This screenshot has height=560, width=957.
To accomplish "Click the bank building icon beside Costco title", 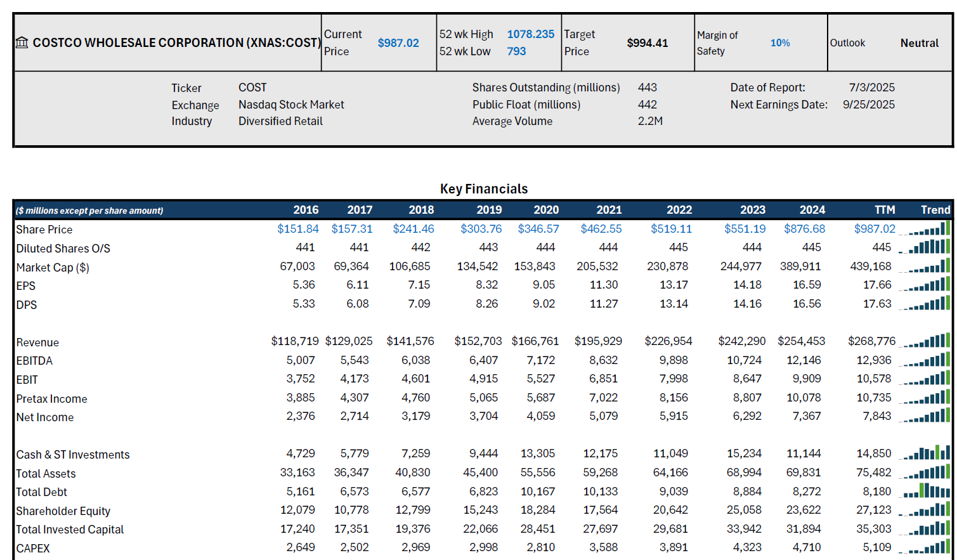I will (22, 42).
